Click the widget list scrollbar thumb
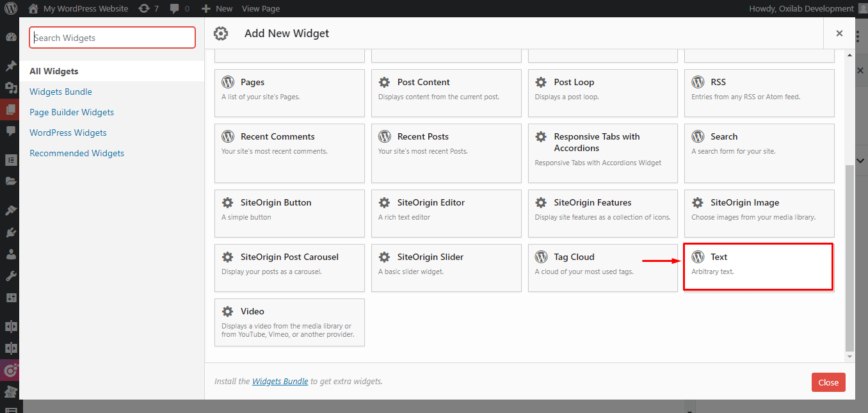 849,258
